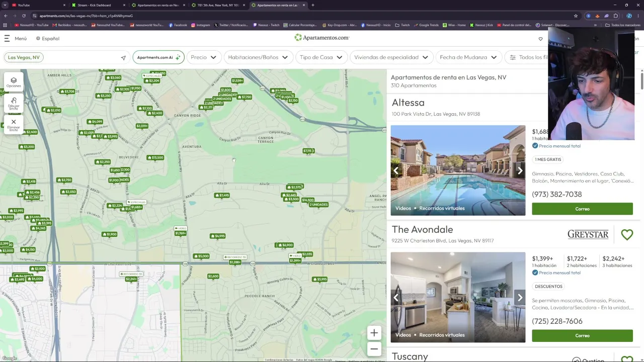The width and height of the screenshot is (644, 362).
Task: Show next photo of Altessa listing
Action: [x=520, y=170]
